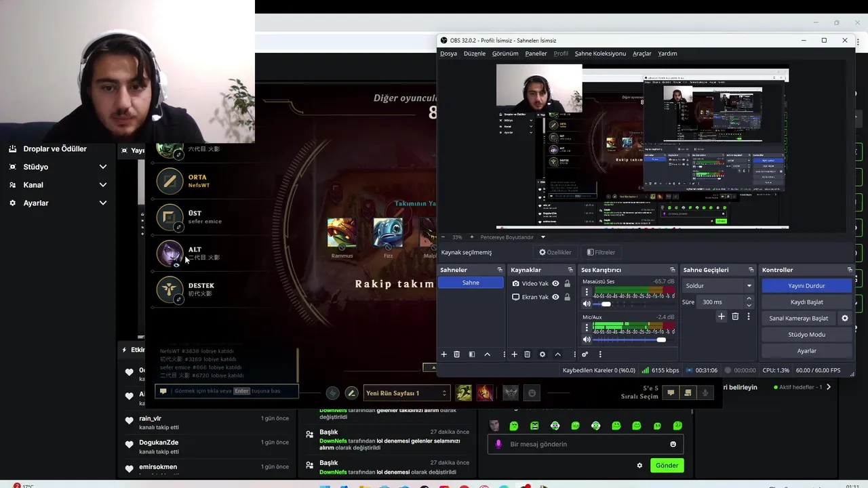Enable Stüdyo Modu button

tap(806, 335)
